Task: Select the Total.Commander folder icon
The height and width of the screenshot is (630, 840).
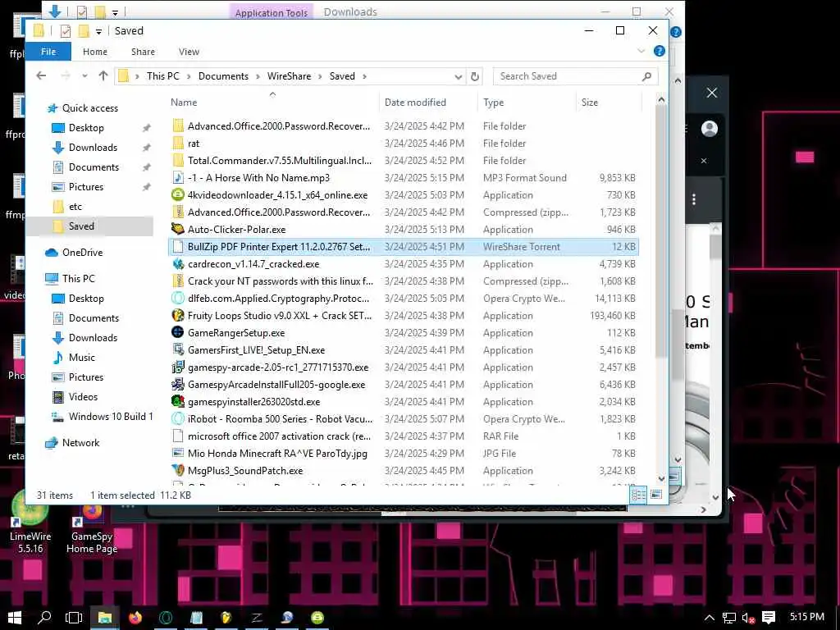Action: coord(178,161)
